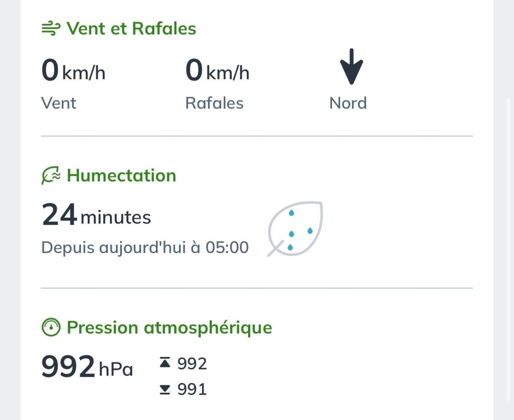Screen dimensions: 514x420
Task: Click the leaf-wetness icon beside Humectation
Action: pos(51,176)
